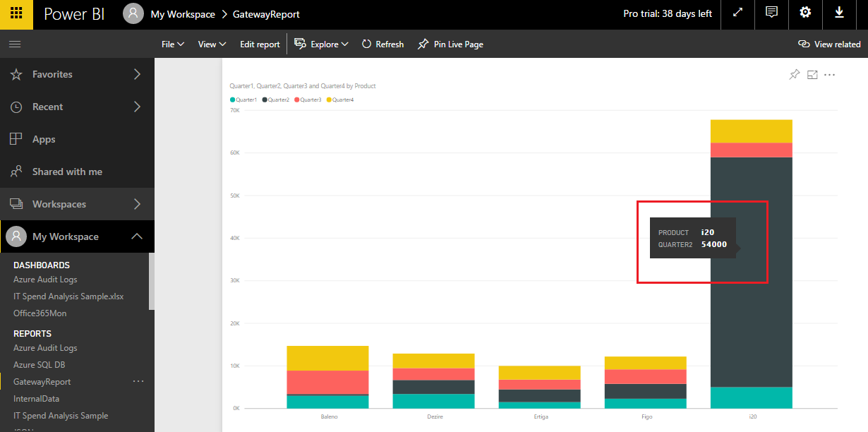The image size is (868, 432).
Task: Open IT Spend Analysis Sample report
Action: (x=61, y=416)
